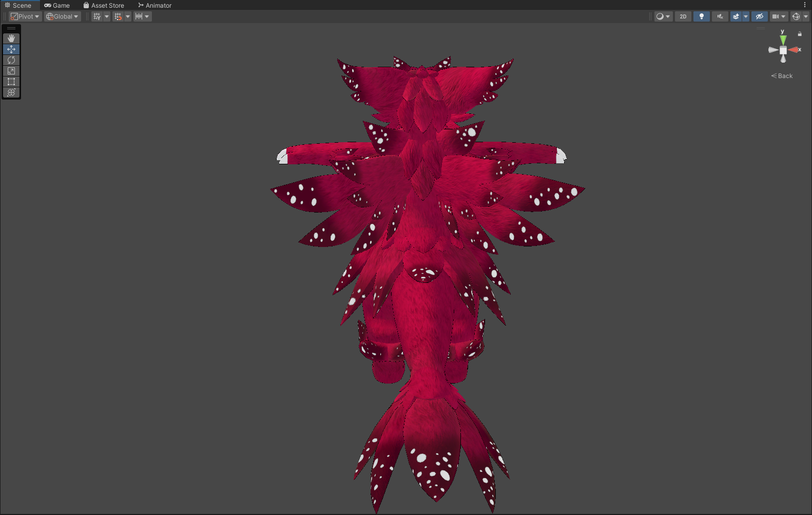812x515 pixels.
Task: Click the orientation gizmo overlay handle
Action: coord(761,28)
